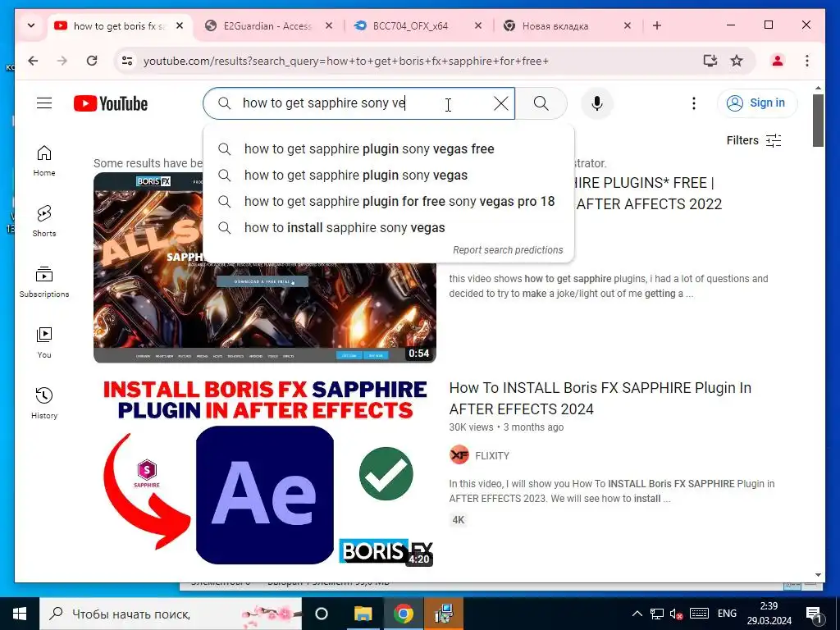Open the Chrome three-dot menu
Image resolution: width=840 pixels, height=630 pixels.
click(807, 61)
